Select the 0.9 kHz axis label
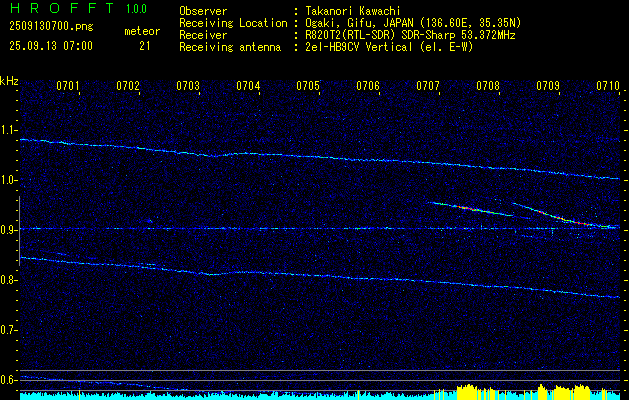Screen dimensions: 629x400 (10, 230)
